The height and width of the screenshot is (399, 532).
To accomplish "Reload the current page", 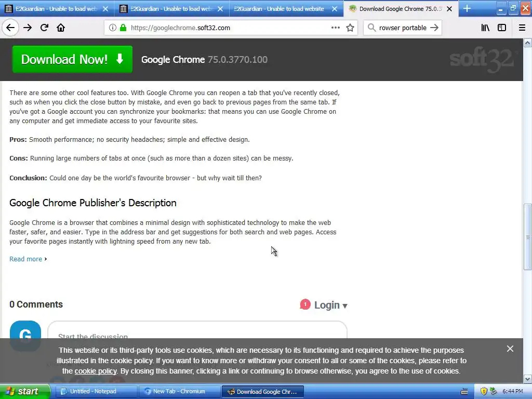I will [44, 28].
